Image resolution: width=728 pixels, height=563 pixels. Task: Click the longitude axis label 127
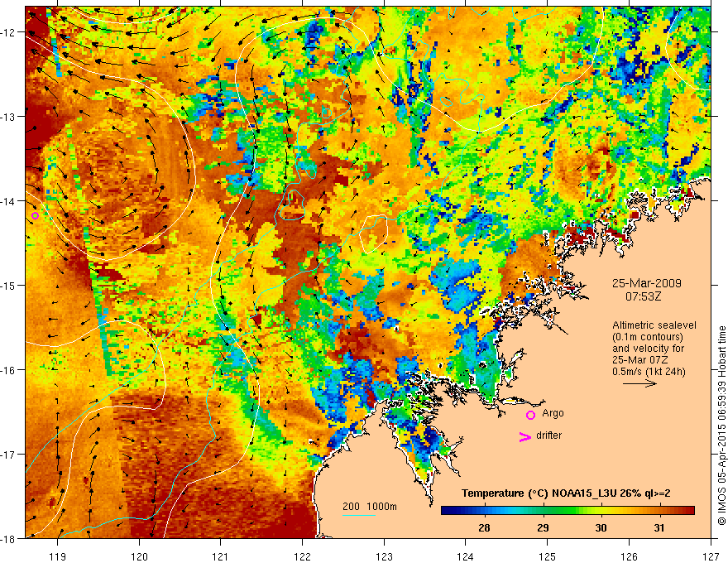point(711,556)
